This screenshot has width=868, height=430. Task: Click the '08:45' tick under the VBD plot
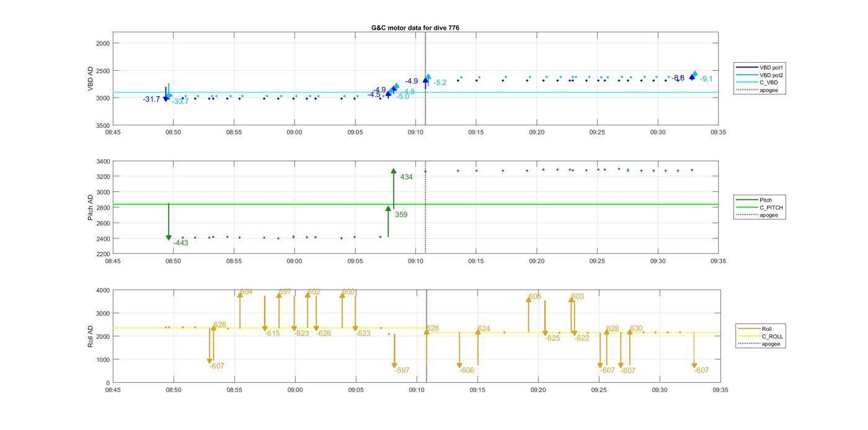(113, 132)
